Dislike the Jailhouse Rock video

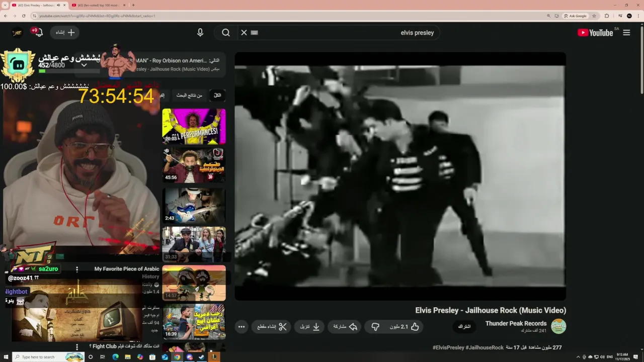click(x=375, y=327)
